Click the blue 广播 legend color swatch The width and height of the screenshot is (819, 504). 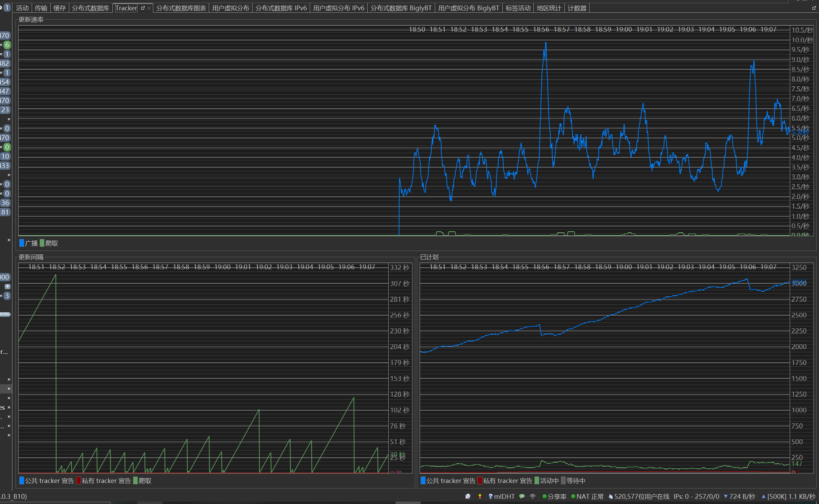point(22,243)
